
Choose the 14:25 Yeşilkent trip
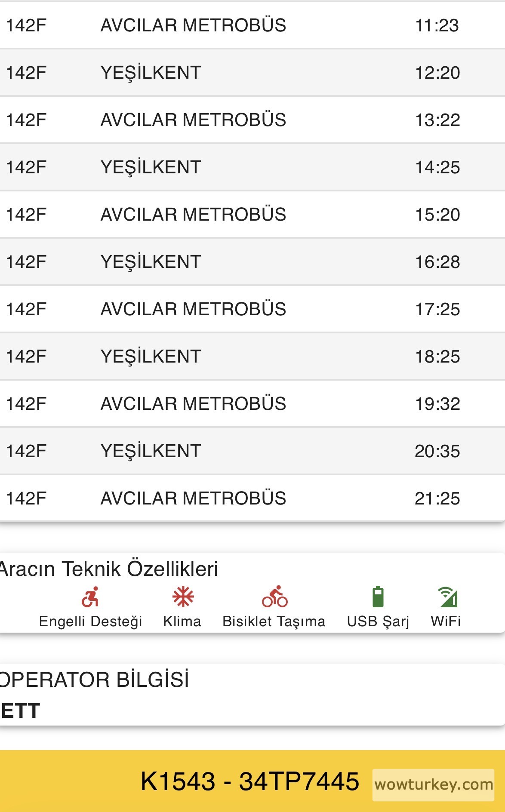point(252,167)
